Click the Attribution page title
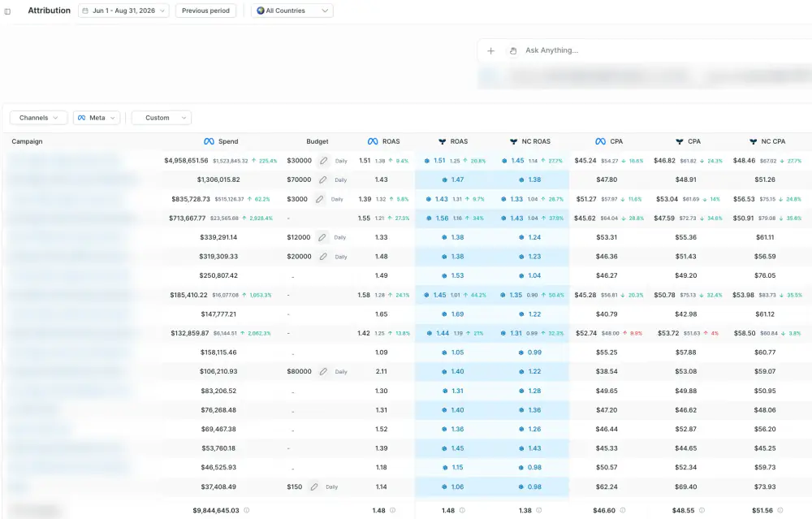Viewport: 812px width, 519px height. click(x=50, y=11)
